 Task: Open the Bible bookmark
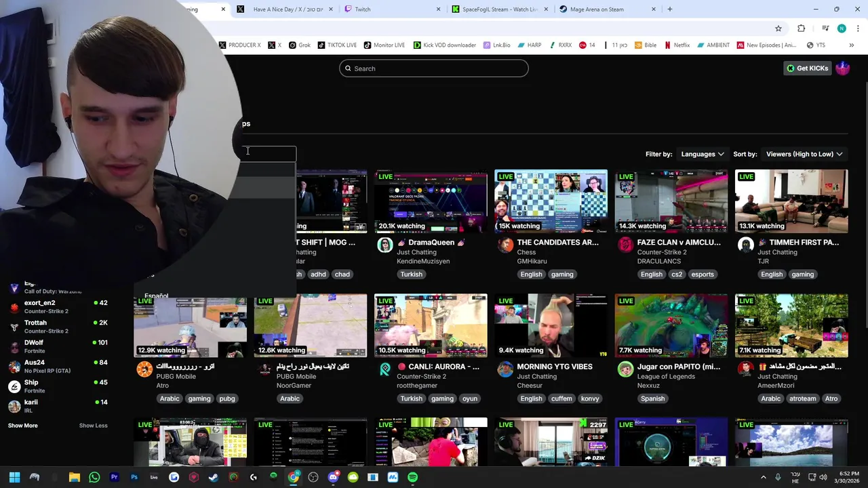pyautogui.click(x=646, y=45)
